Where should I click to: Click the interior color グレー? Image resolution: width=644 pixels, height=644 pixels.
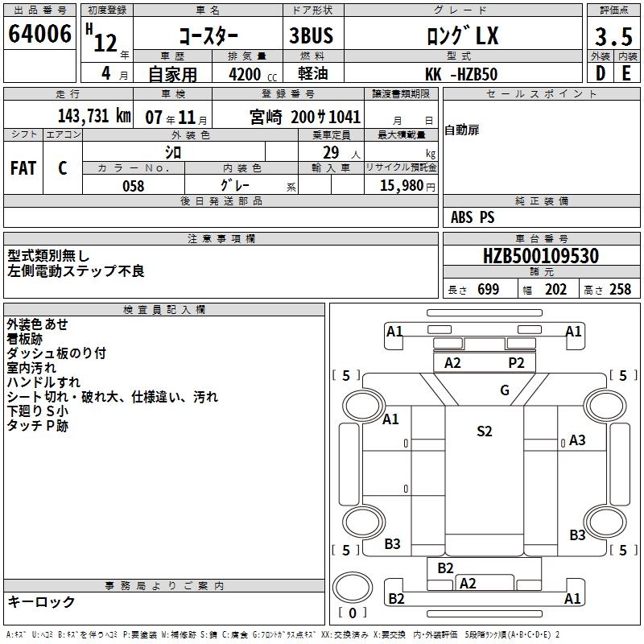[x=235, y=185]
